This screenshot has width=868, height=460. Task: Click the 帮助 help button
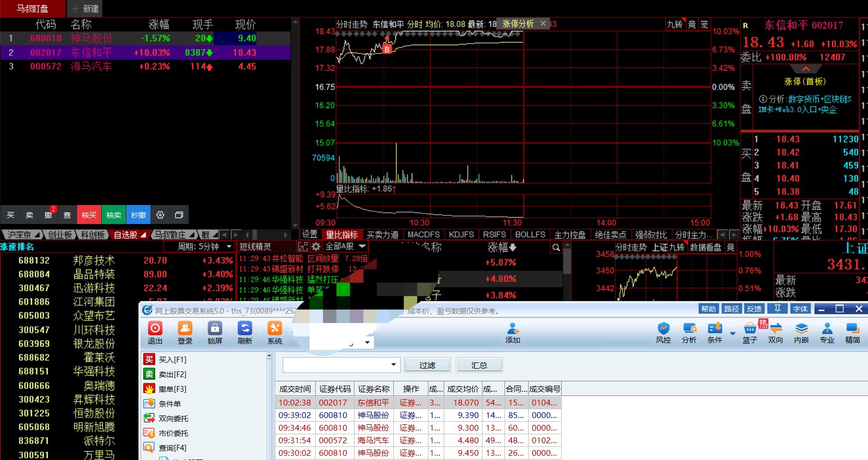click(709, 308)
